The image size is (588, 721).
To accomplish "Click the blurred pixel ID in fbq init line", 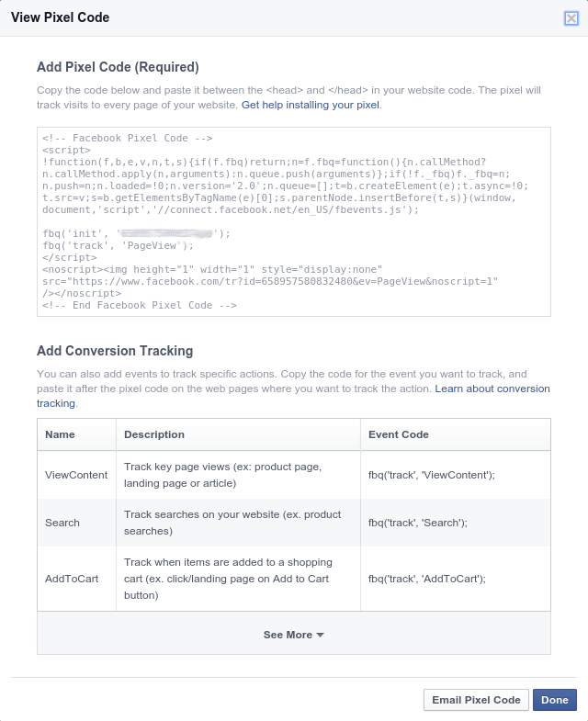I will [167, 233].
